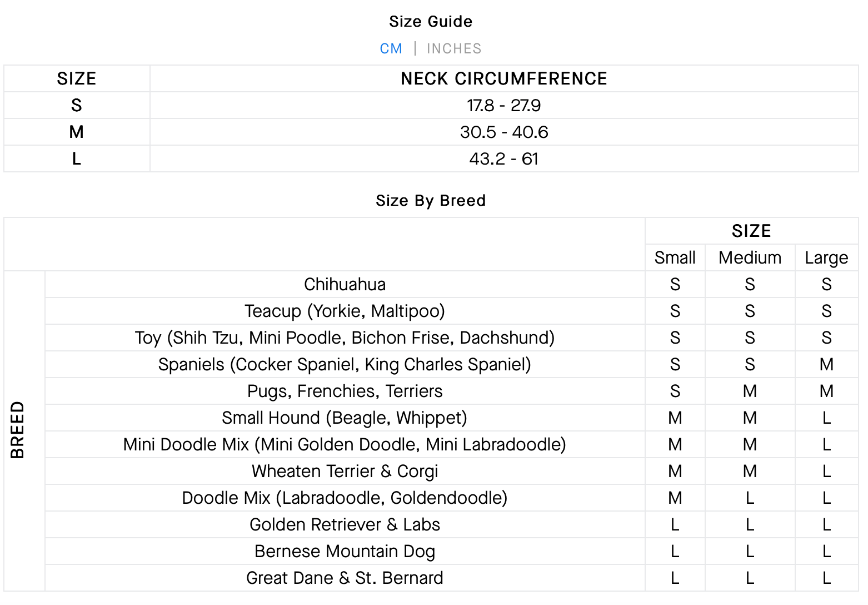Switch units to INCHES
Screen dimensions: 868x605
click(x=454, y=49)
